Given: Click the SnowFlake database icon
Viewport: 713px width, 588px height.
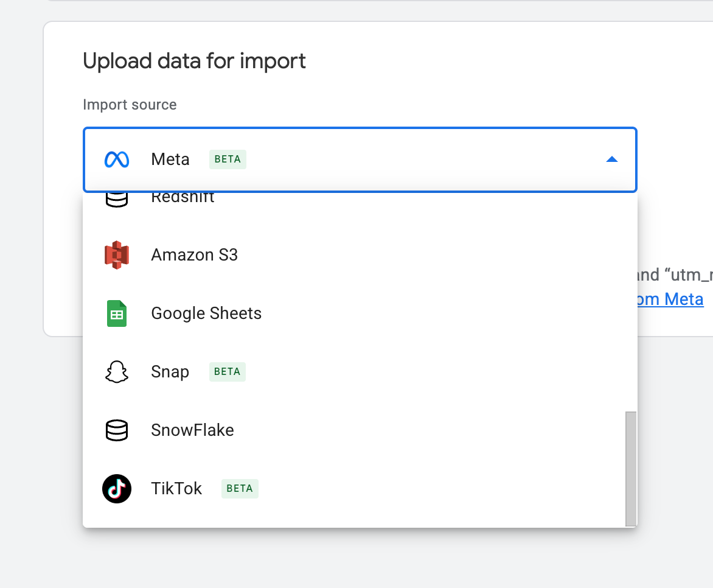Looking at the screenshot, I should (117, 430).
